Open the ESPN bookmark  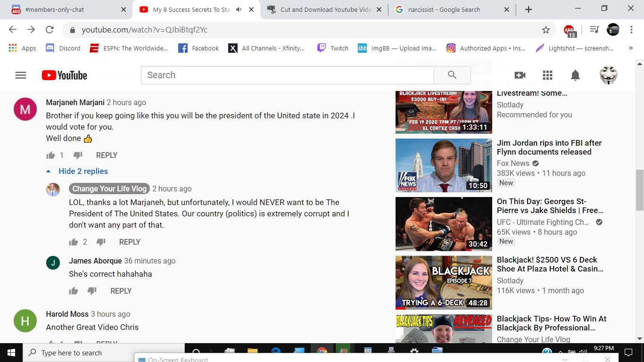tap(129, 48)
